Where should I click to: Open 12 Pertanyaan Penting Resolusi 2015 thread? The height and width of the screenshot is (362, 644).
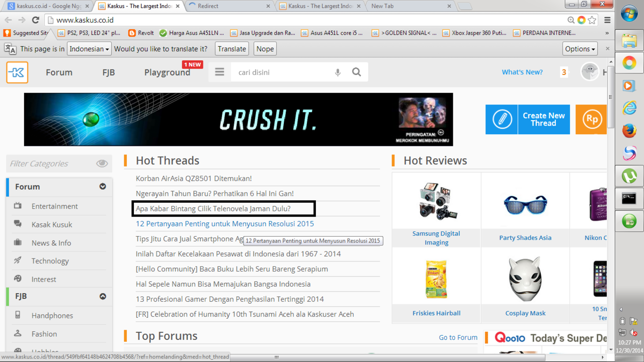(225, 224)
